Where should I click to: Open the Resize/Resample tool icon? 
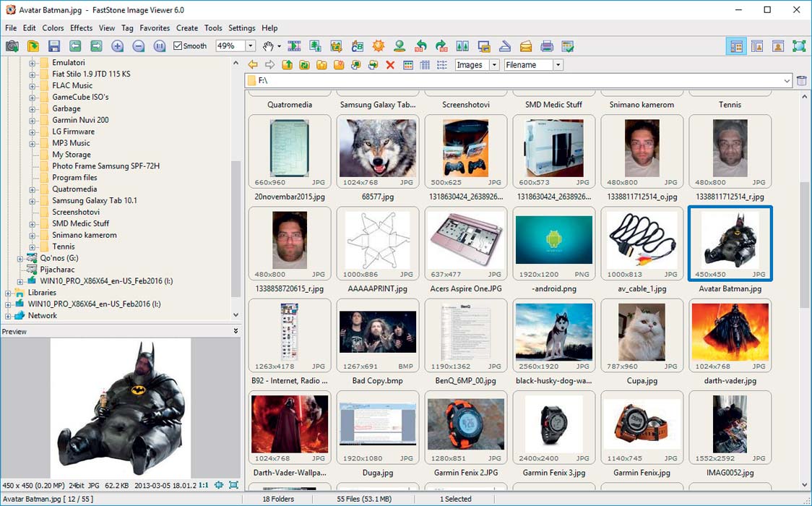(x=315, y=46)
